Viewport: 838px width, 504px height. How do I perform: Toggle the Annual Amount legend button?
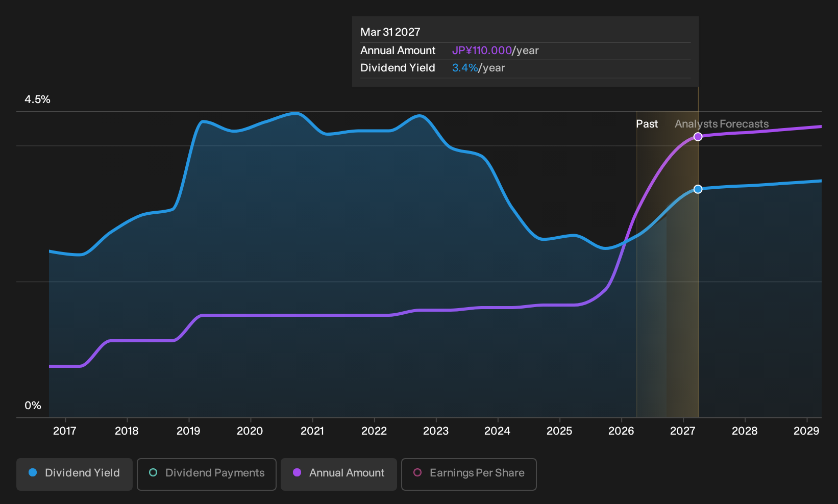click(x=339, y=474)
